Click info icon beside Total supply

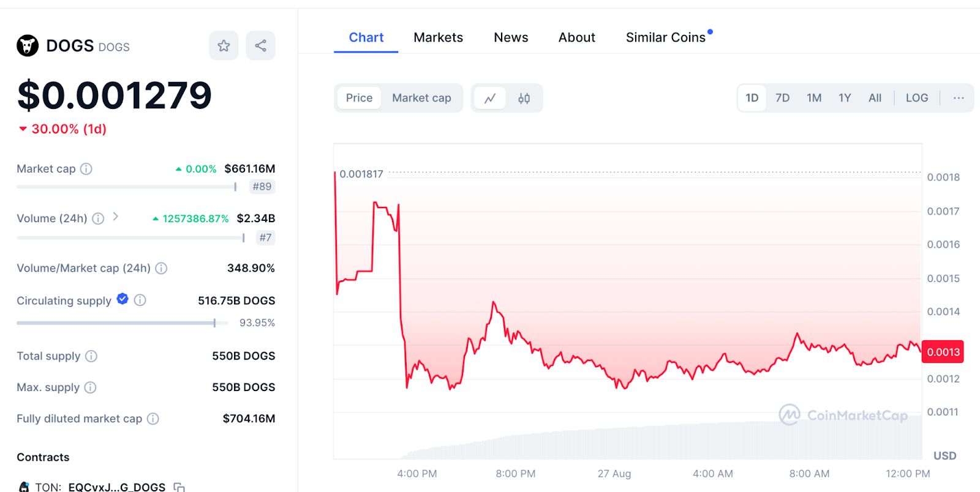[91, 356]
